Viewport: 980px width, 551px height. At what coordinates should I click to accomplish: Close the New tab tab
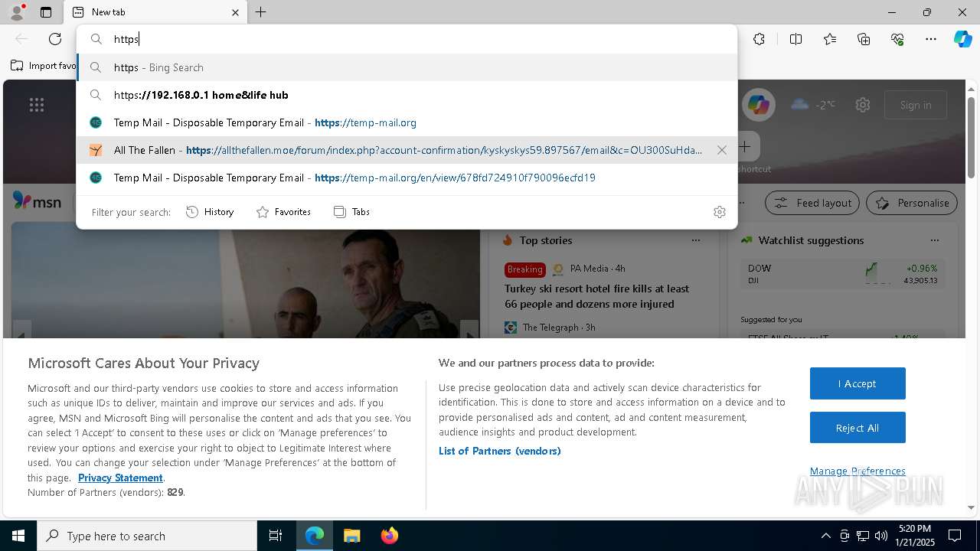pyautogui.click(x=235, y=12)
